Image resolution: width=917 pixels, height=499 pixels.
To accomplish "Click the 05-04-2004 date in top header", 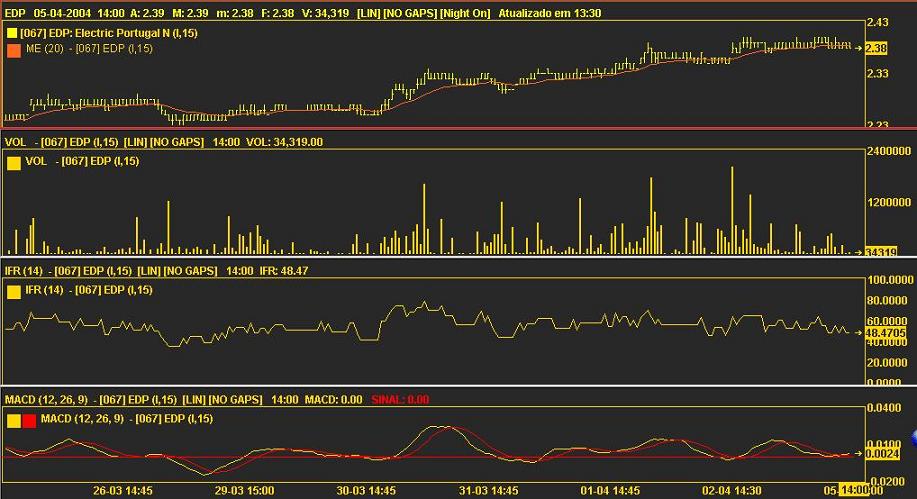I will point(62,13).
